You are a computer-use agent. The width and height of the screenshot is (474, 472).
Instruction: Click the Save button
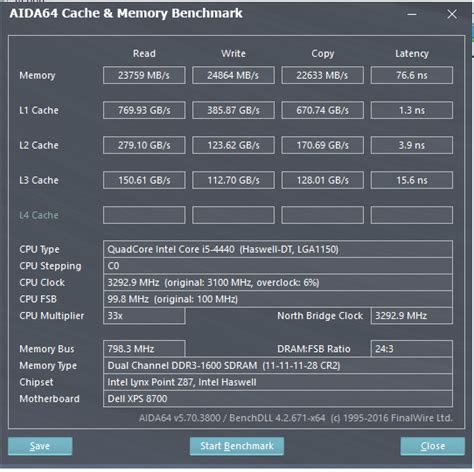(x=40, y=446)
